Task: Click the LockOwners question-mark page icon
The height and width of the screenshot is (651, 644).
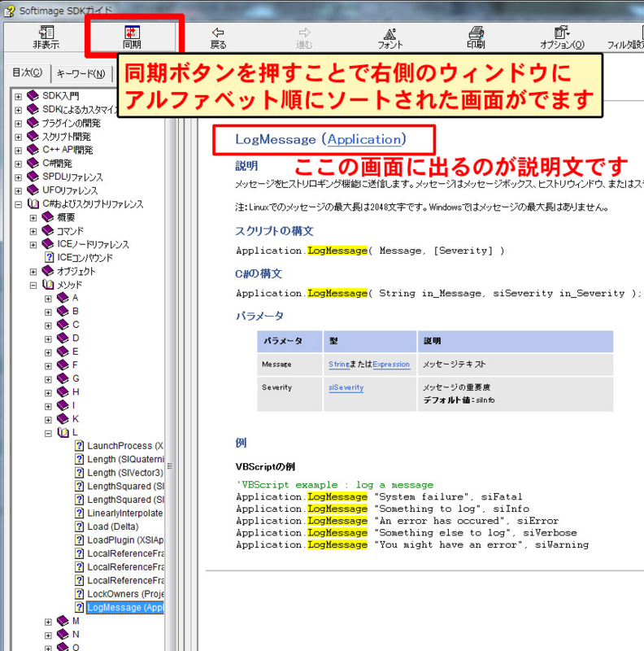Action: tap(79, 594)
